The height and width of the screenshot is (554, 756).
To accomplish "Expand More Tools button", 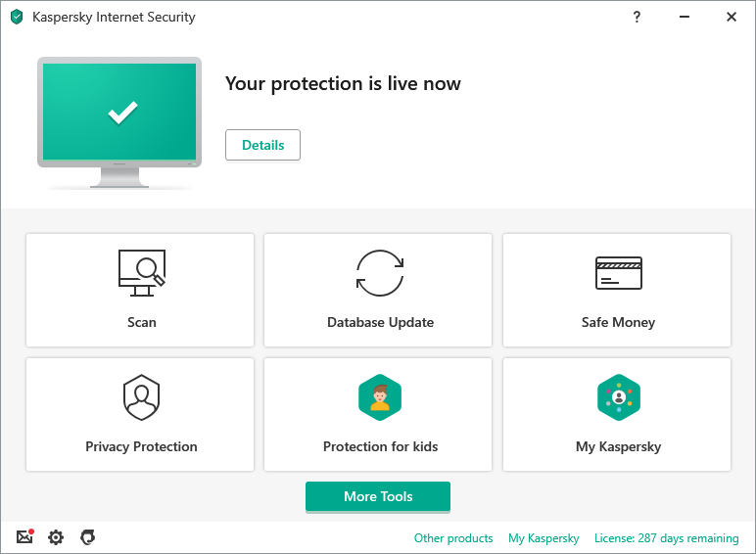I will (x=378, y=496).
